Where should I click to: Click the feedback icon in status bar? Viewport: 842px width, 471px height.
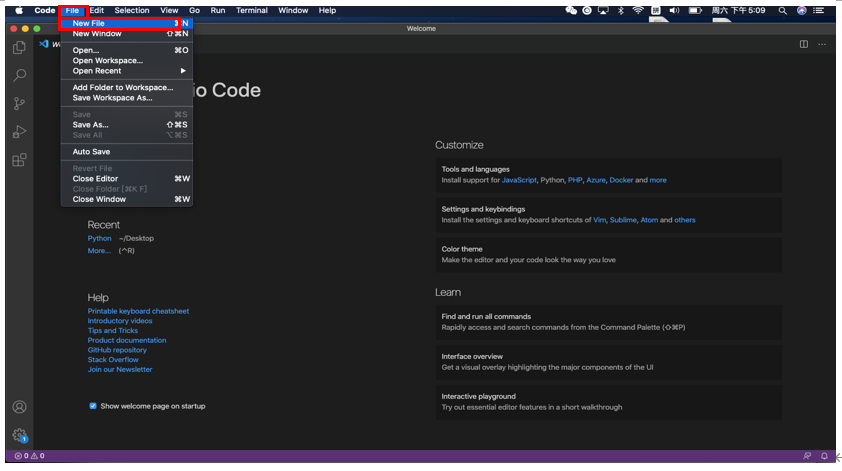point(807,456)
